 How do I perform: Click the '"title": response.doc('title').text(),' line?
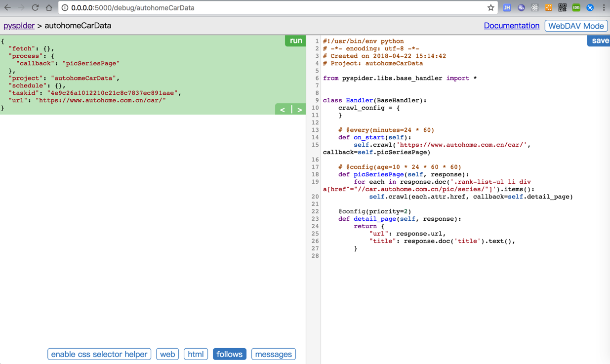442,241
